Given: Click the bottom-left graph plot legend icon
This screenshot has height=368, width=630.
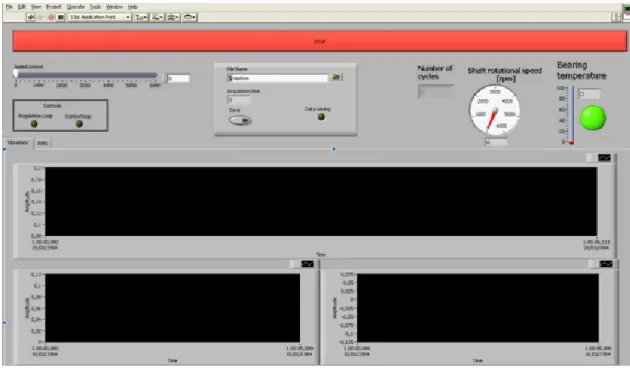Looking at the screenshot, I should (307, 264).
